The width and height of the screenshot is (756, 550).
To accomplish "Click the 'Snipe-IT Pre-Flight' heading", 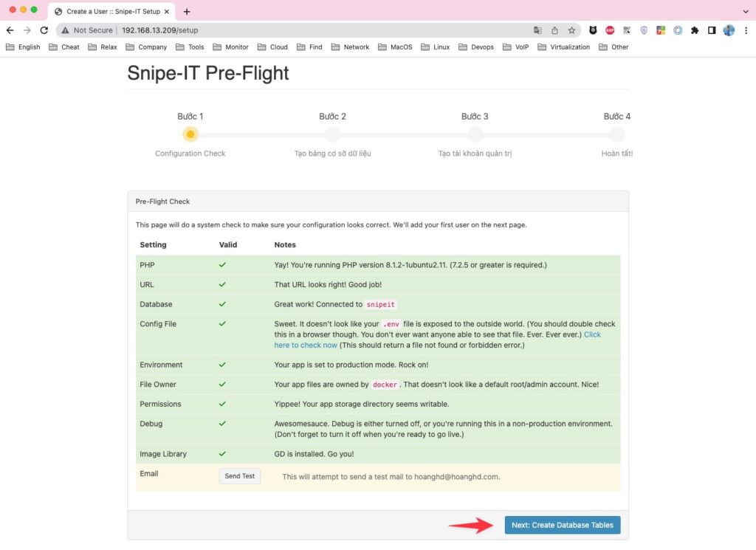I will pos(208,73).
